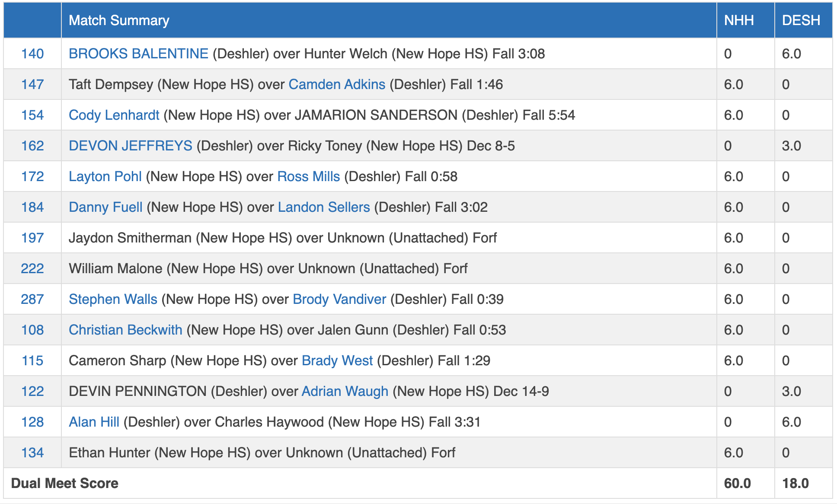Open DEVON JEFFREYS wrestler link

pos(130,146)
